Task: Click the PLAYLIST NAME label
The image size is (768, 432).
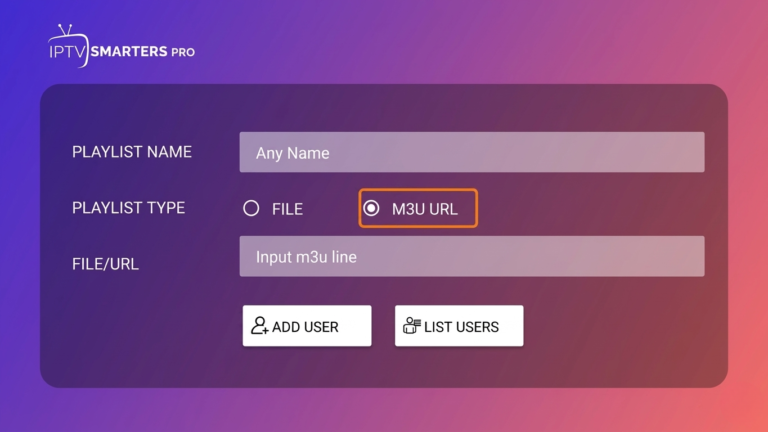Action: click(132, 152)
